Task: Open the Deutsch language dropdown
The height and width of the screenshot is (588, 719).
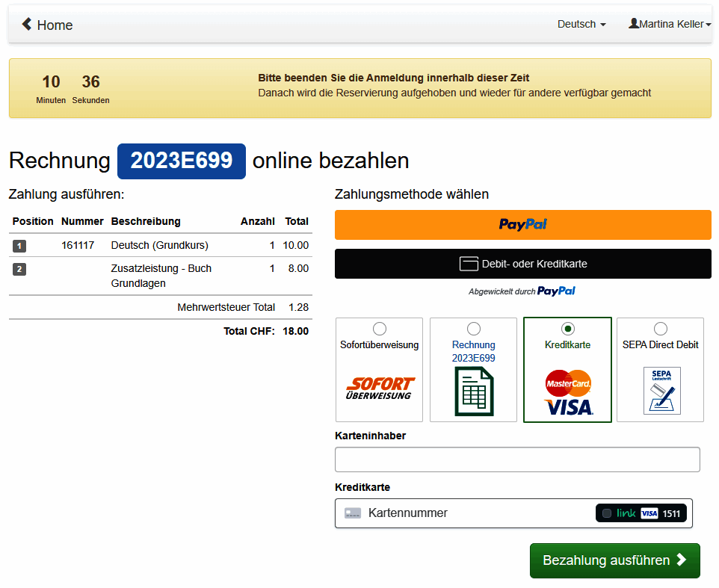Action: 581,24
